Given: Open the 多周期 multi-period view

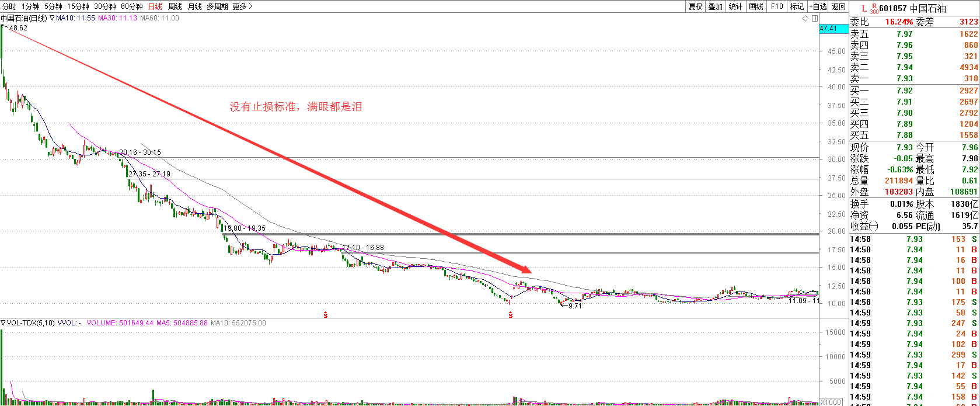Looking at the screenshot, I should pyautogui.click(x=218, y=6).
